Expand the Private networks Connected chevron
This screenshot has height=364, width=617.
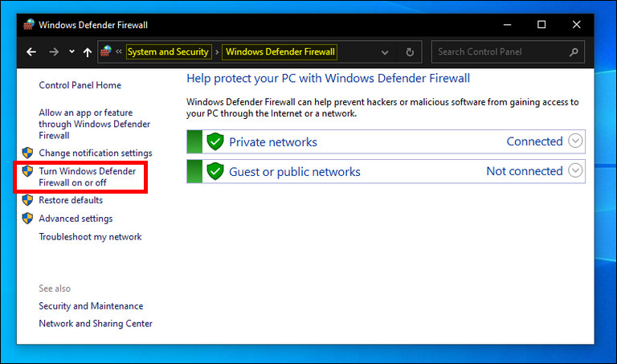click(x=575, y=141)
